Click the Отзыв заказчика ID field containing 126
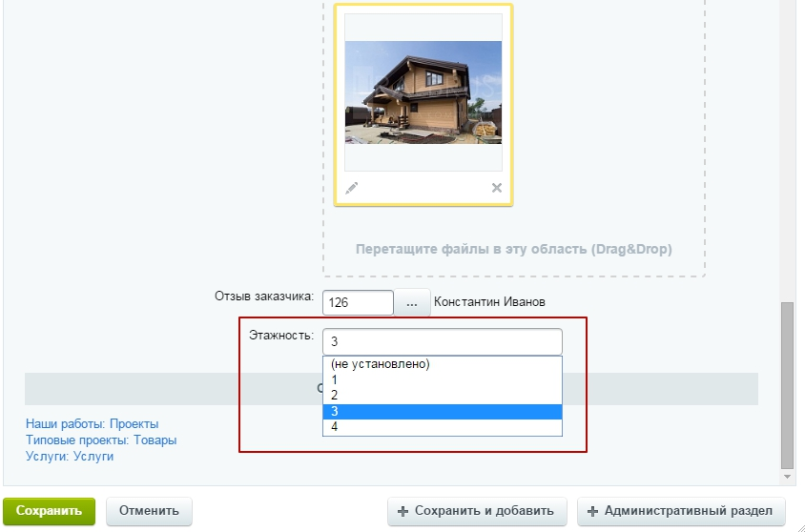Image resolution: width=805 pixels, height=532 pixels. pyautogui.click(x=358, y=302)
